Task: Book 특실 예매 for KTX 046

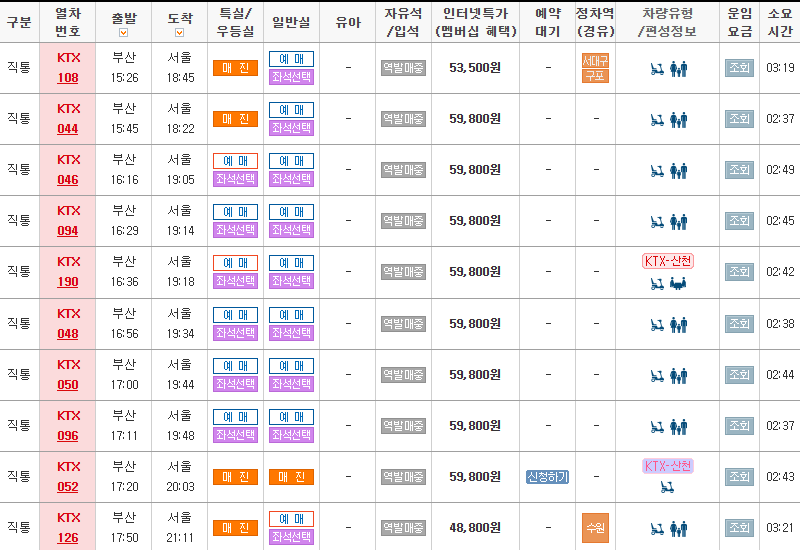Action: pos(235,161)
